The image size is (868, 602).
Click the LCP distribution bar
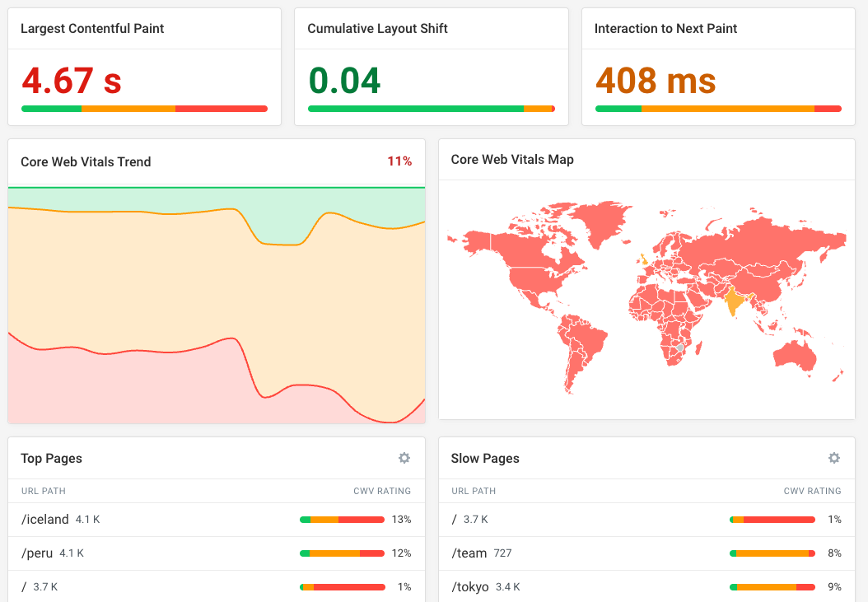pyautogui.click(x=144, y=109)
